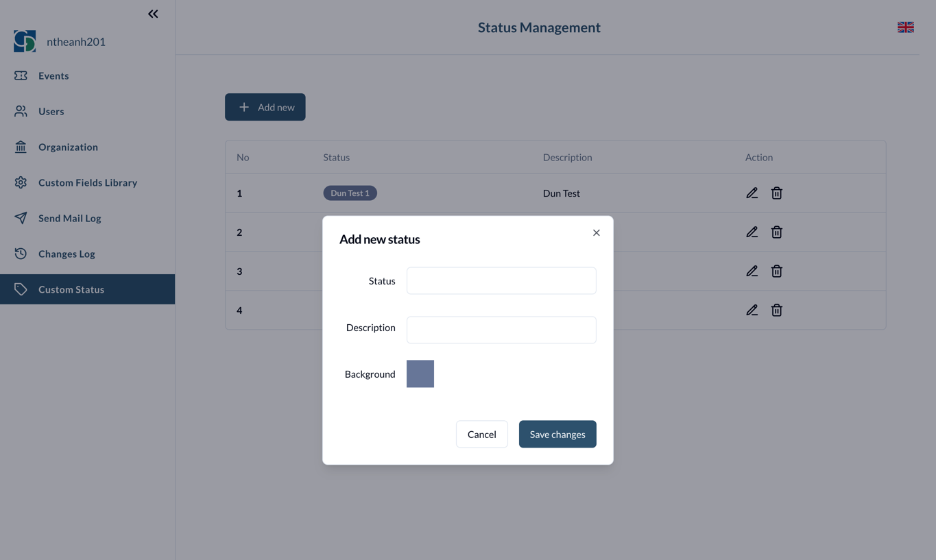Open Custom Fields Library gear icon

point(20,182)
